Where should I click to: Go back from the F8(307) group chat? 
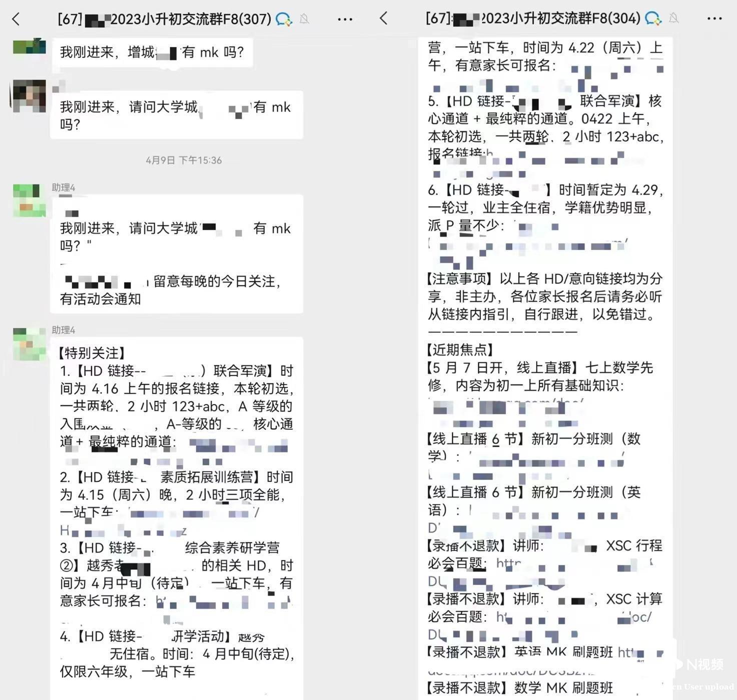tap(16, 19)
